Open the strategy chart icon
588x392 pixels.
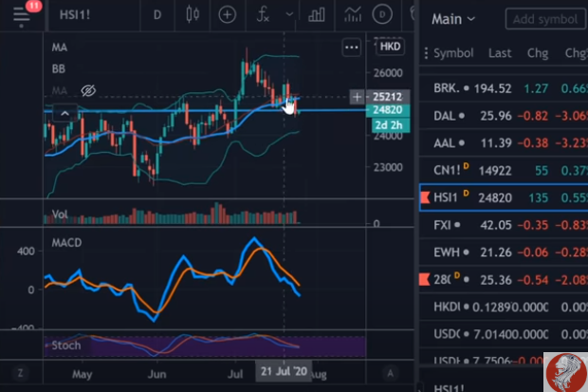[x=353, y=15]
